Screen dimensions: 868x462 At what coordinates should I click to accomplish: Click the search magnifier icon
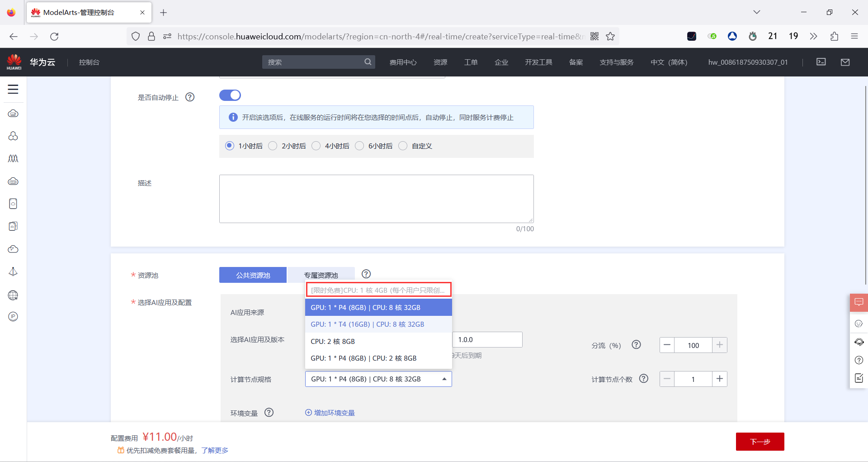pos(368,62)
